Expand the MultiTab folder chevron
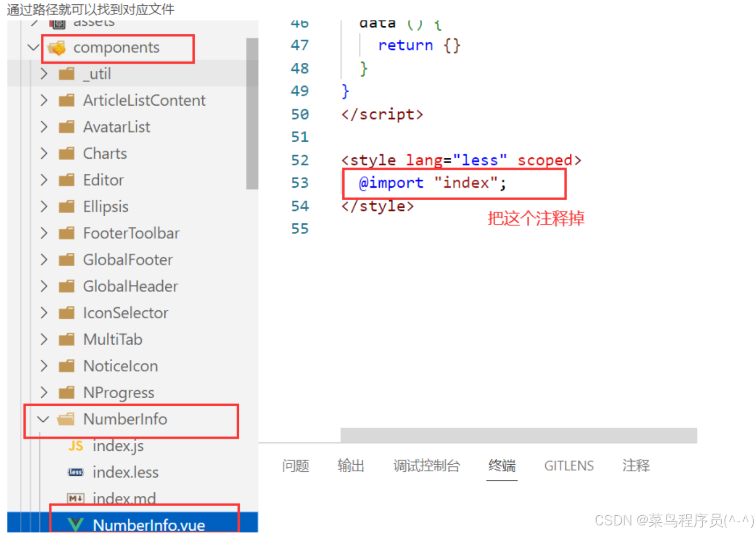 tap(44, 339)
